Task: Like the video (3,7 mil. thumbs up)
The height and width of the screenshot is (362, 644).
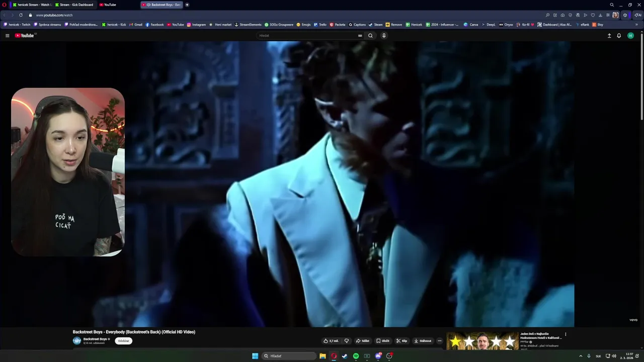Action: pyautogui.click(x=331, y=341)
